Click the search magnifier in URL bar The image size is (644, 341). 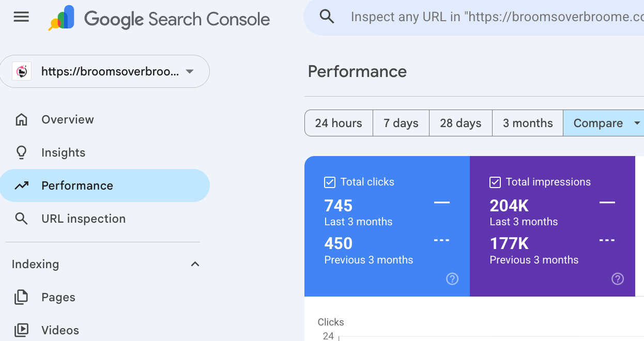tap(327, 17)
